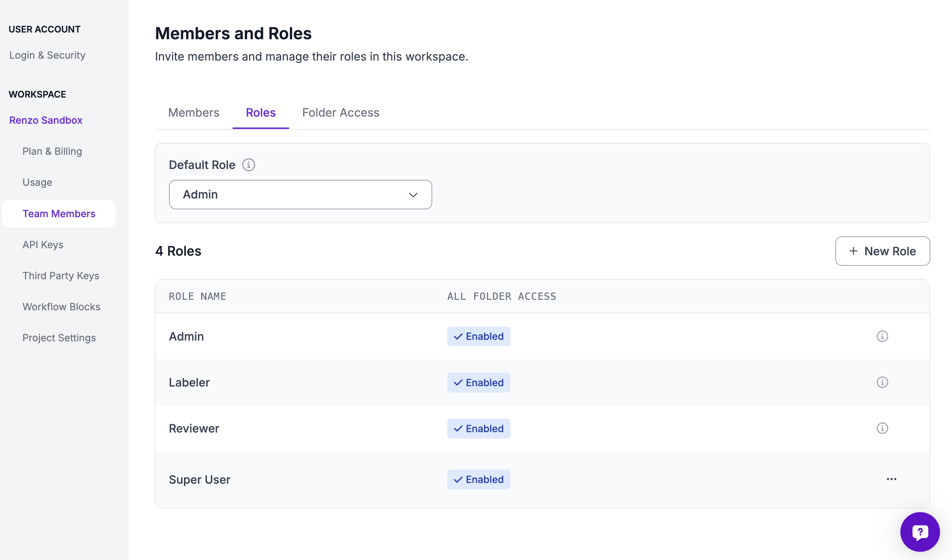Screen dimensions: 952x560
Task: Switch to the Members tab
Action: pos(193,113)
